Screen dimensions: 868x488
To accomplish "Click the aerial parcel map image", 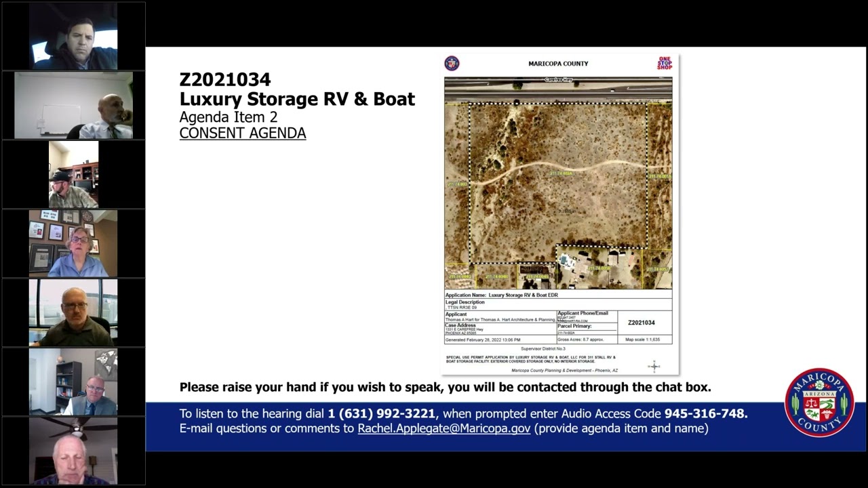I will point(558,182).
